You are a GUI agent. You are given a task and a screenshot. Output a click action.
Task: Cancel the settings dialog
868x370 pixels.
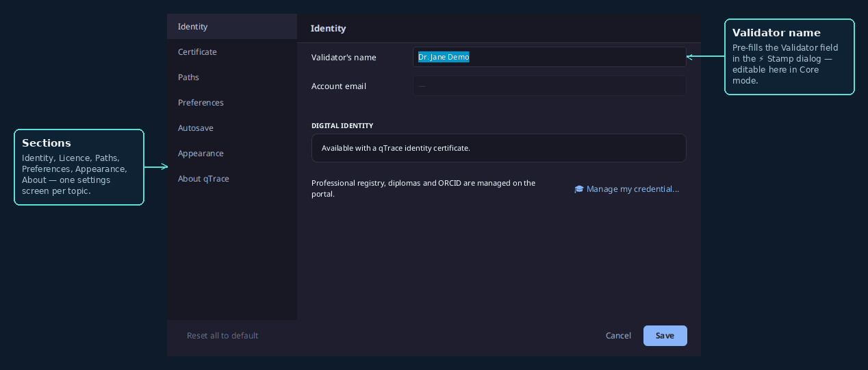coord(618,336)
